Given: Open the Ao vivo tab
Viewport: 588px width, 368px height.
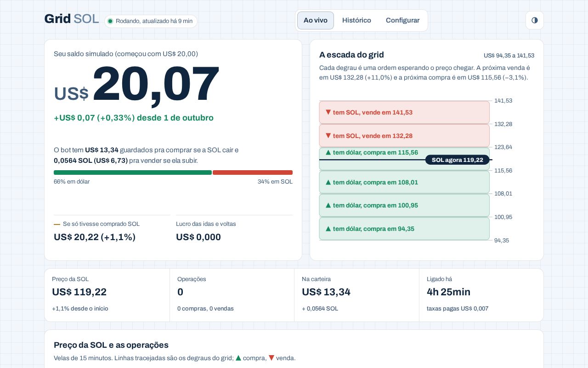Looking at the screenshot, I should point(316,20).
